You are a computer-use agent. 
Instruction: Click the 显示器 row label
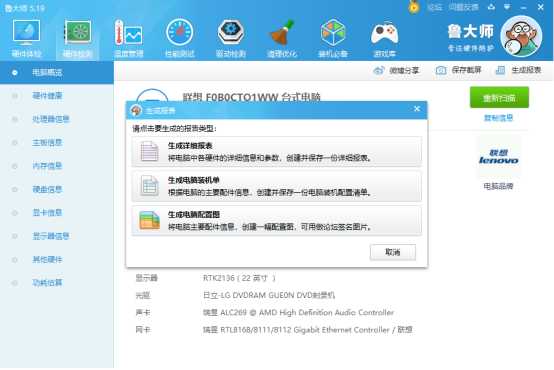tap(146, 278)
